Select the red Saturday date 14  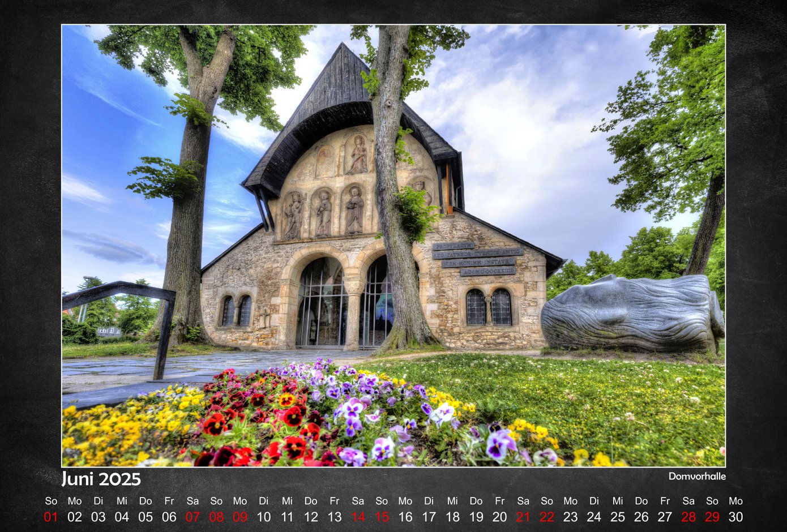pyautogui.click(x=358, y=517)
